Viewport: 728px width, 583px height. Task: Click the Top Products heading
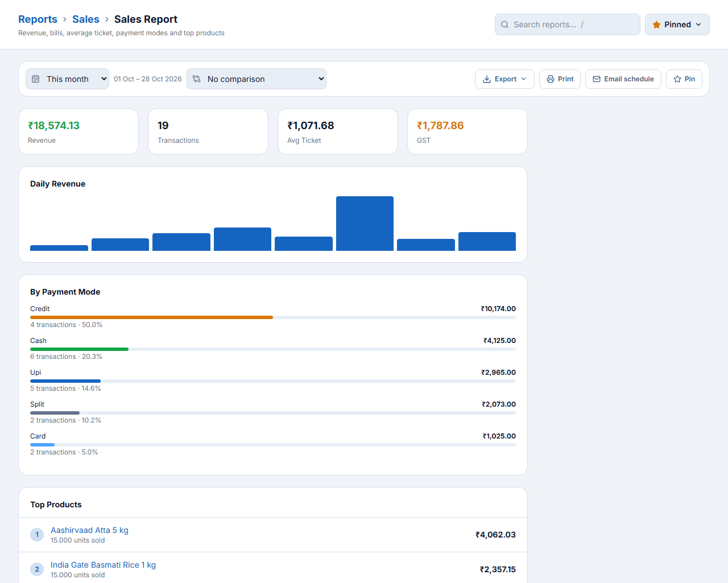pos(56,505)
